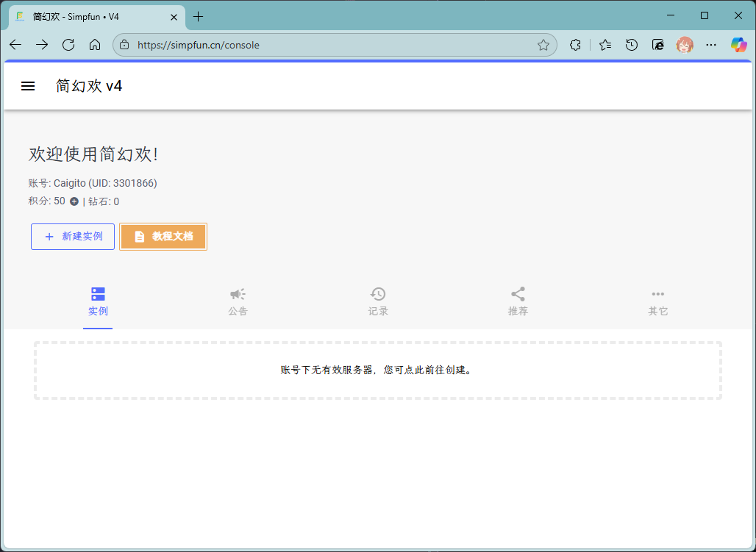Open browser extensions puzzle icon

[x=575, y=45]
